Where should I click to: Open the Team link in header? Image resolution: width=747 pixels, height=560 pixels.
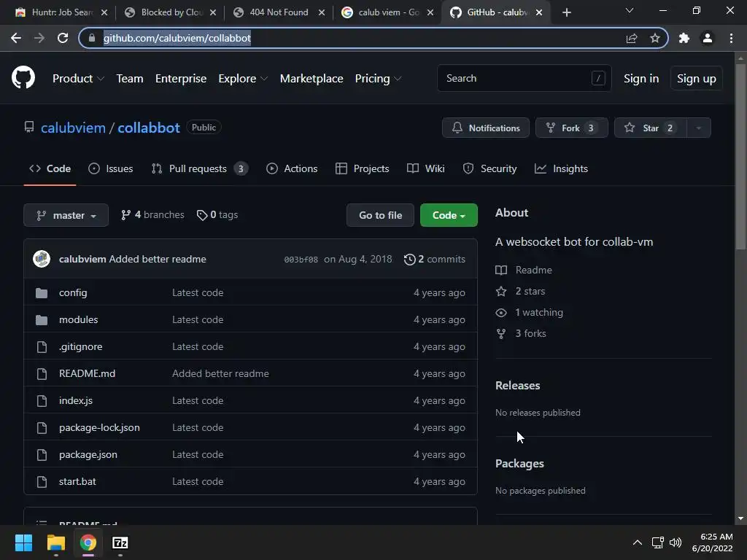[x=130, y=79]
